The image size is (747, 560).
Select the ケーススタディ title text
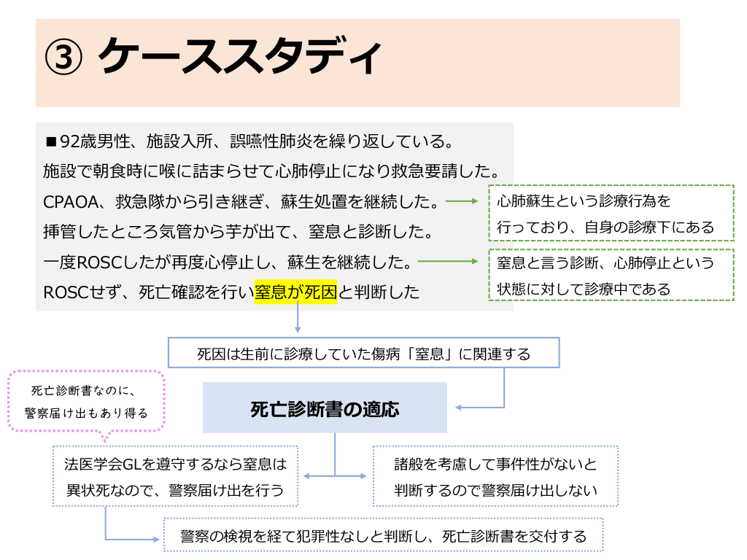pyautogui.click(x=239, y=57)
